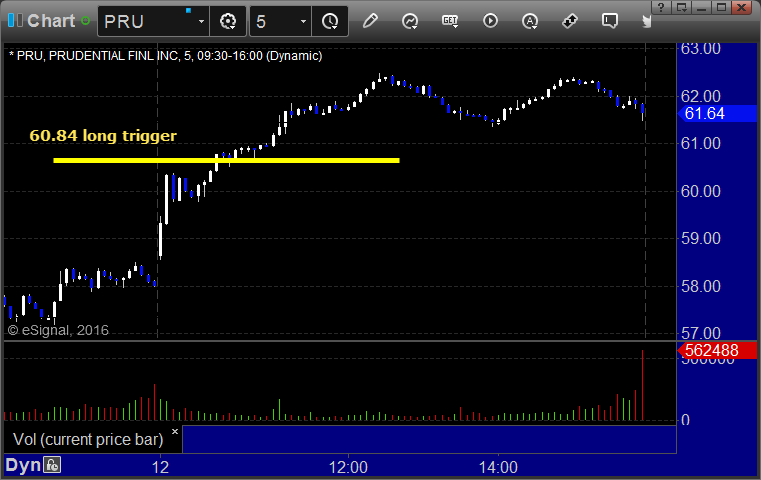Click the 62.00 price axis label
This screenshot has height=480, width=761.
pyautogui.click(x=701, y=96)
